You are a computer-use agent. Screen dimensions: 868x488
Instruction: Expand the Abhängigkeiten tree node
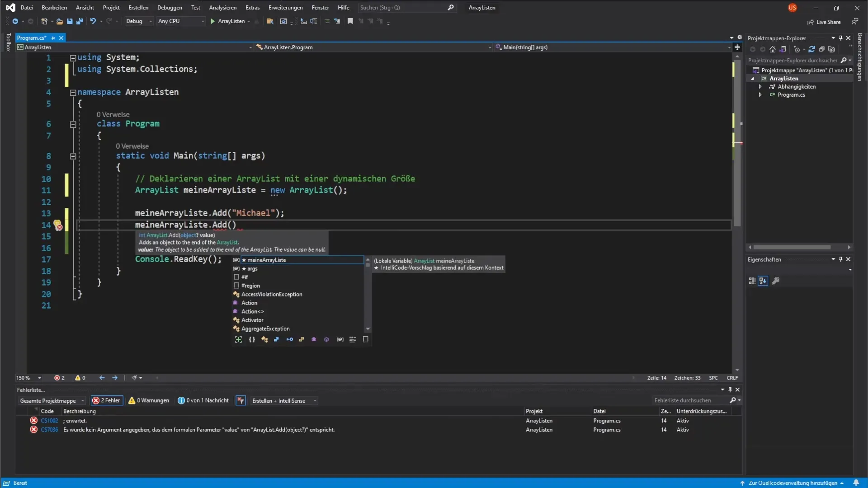(x=760, y=86)
